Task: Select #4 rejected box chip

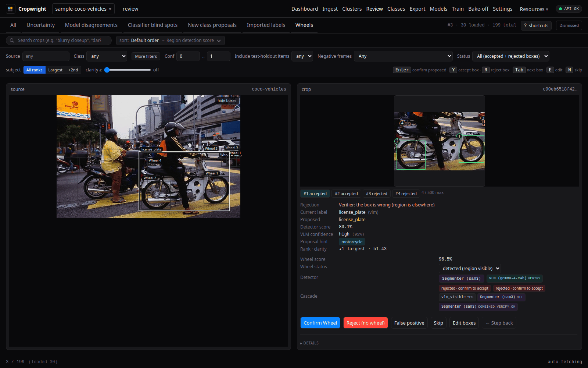Action: pyautogui.click(x=406, y=194)
